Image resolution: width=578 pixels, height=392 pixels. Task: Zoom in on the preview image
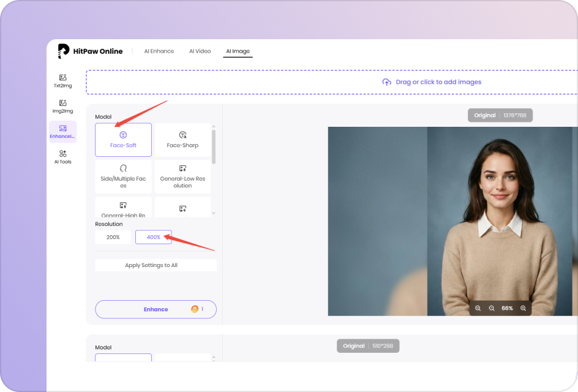523,309
